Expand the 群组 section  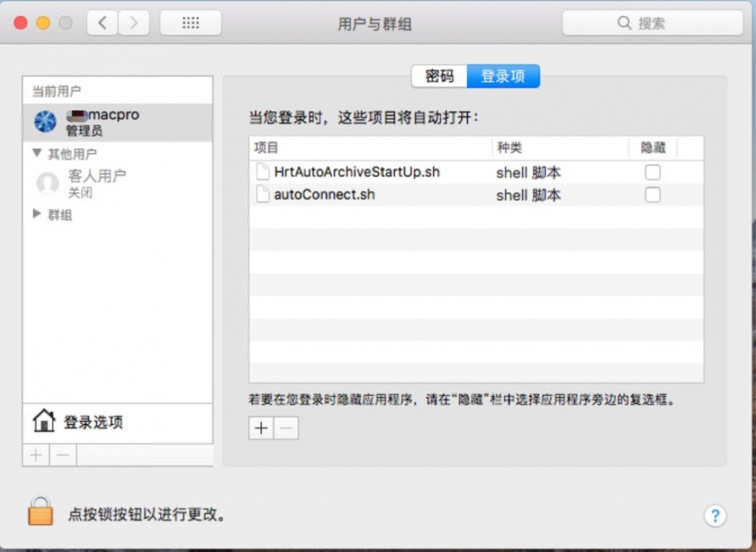click(x=36, y=214)
